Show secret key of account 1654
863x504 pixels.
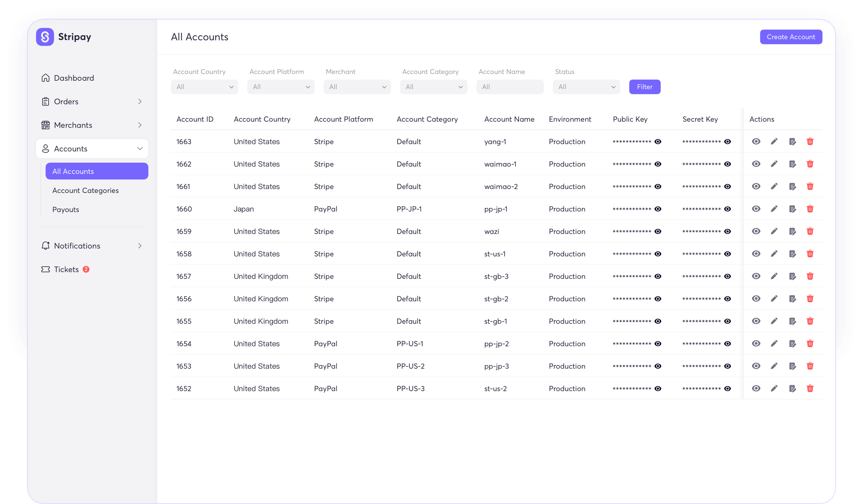pos(727,344)
